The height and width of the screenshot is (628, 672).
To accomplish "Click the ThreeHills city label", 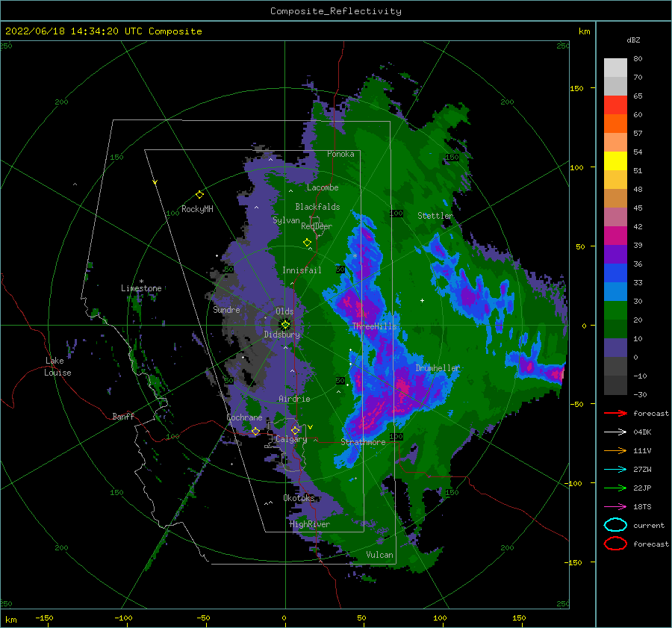I will pyautogui.click(x=375, y=326).
